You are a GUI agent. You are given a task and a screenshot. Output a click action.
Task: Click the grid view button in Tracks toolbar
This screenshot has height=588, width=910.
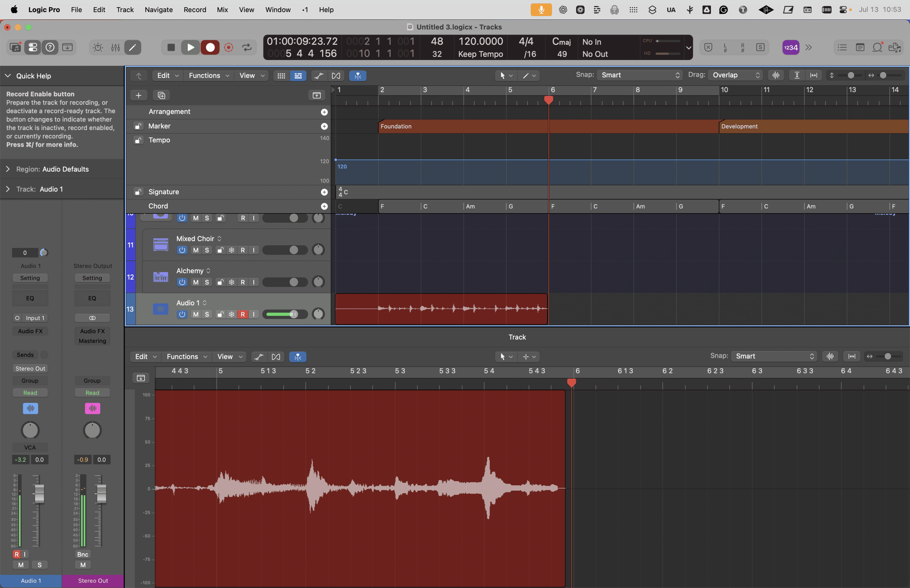pyautogui.click(x=281, y=76)
